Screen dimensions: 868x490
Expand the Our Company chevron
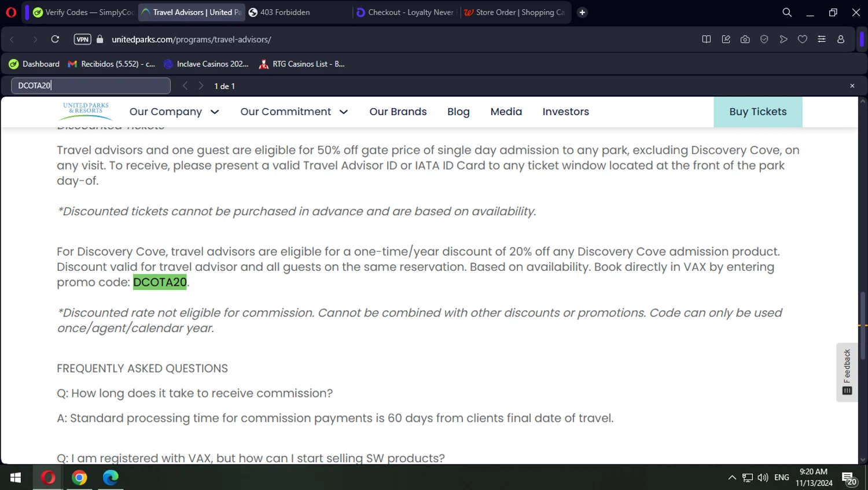tap(215, 112)
